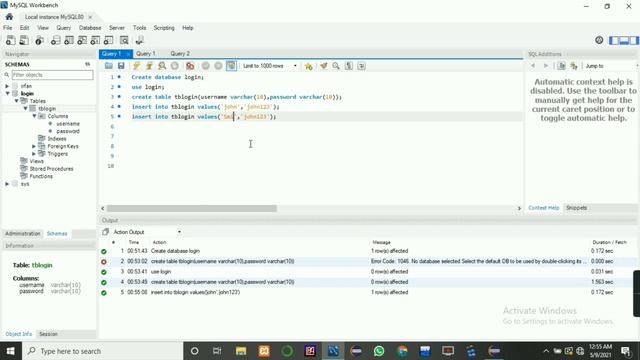640x360 pixels.
Task: Go to home screen icon
Action: click(9, 17)
